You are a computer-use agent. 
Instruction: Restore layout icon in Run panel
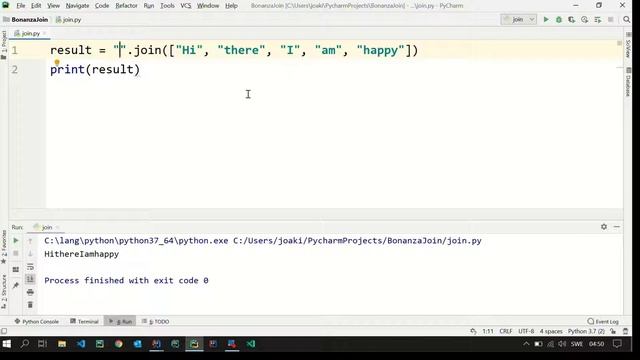coord(16,270)
